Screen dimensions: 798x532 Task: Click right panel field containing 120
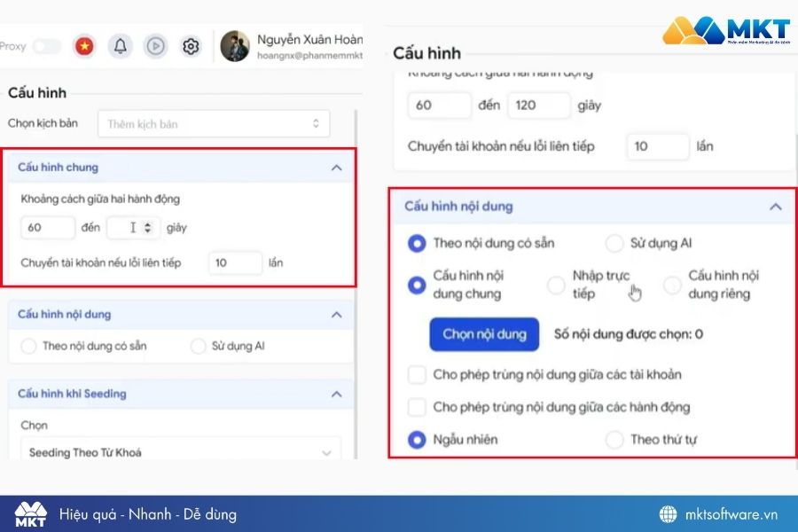point(539,106)
